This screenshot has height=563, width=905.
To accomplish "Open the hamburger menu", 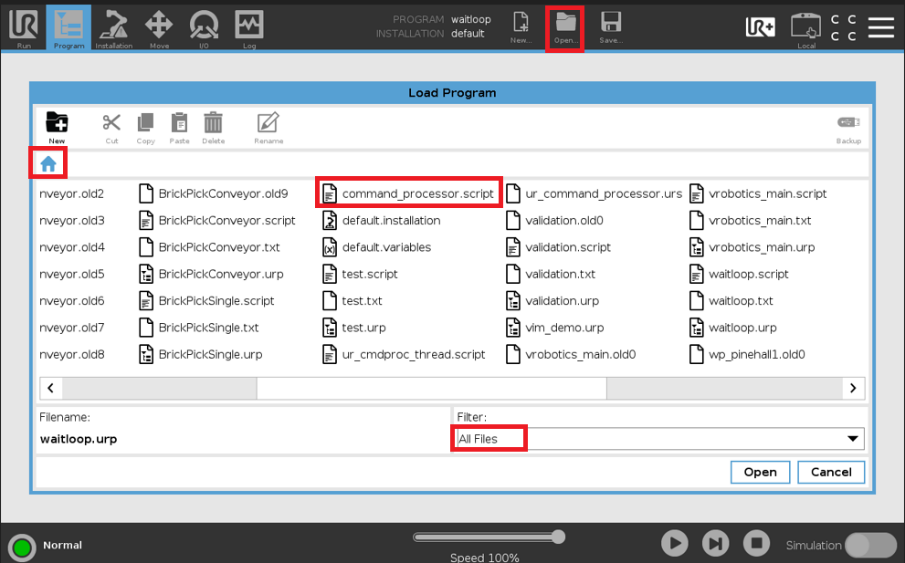I will click(x=881, y=27).
